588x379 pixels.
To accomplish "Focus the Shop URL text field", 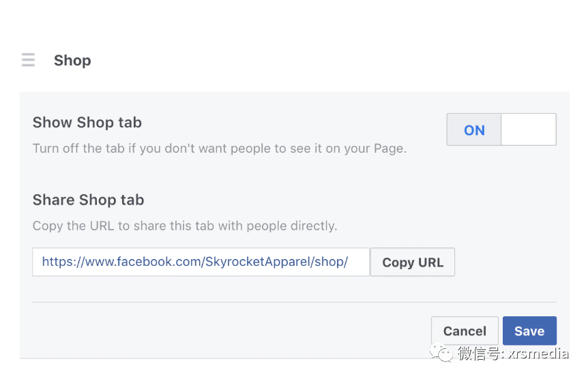I will click(x=201, y=262).
